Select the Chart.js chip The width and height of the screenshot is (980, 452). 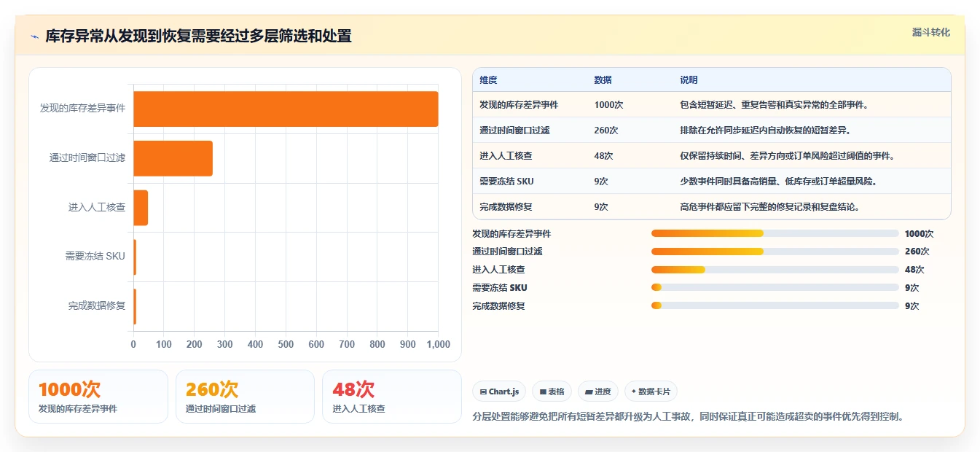tap(499, 391)
